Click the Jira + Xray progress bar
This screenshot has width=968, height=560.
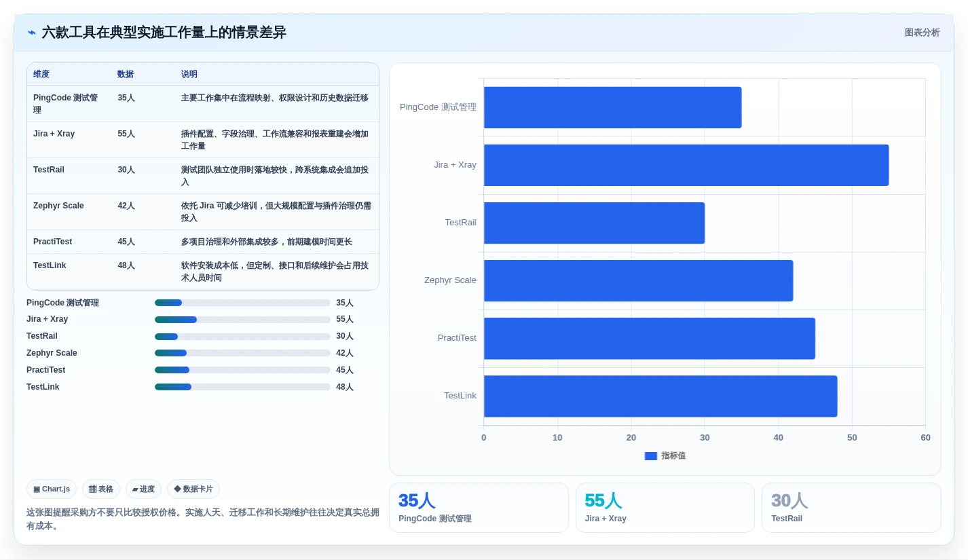(x=242, y=319)
